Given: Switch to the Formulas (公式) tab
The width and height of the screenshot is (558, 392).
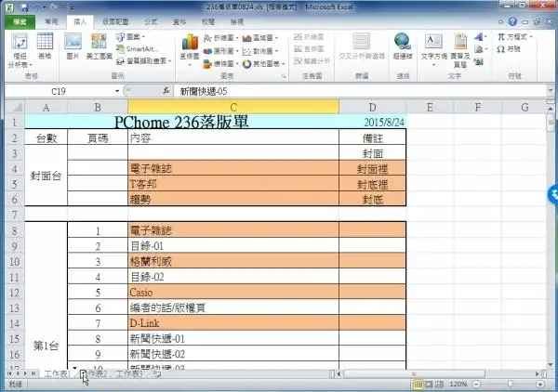Looking at the screenshot, I should 151,22.
